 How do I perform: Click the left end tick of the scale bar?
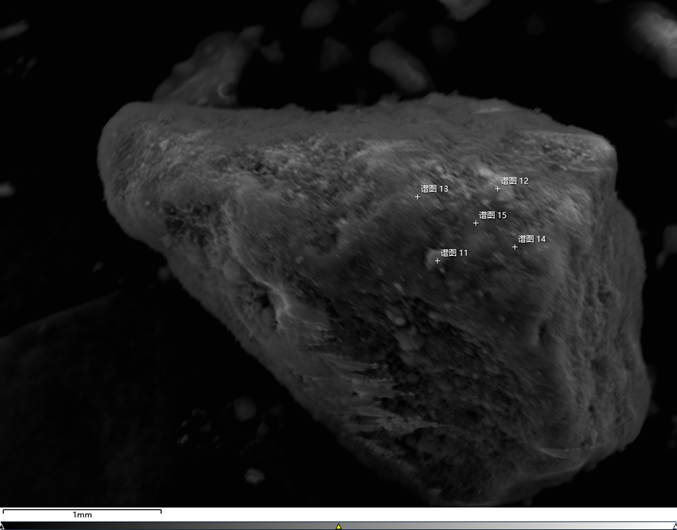(4, 511)
